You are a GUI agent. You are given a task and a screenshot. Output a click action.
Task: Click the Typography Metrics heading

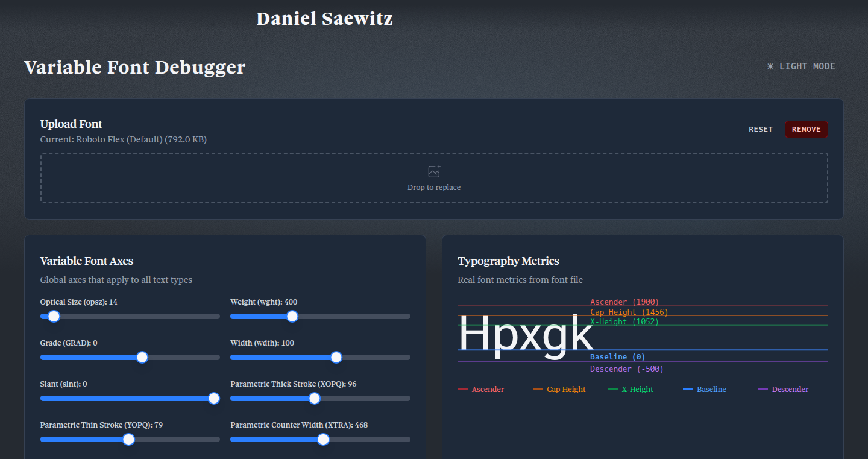(509, 261)
